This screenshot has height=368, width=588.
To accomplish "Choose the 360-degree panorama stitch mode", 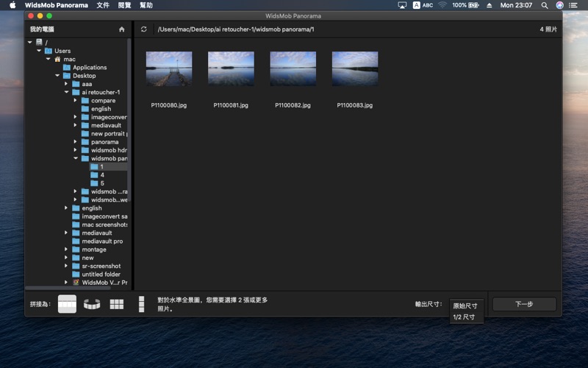I will [x=92, y=304].
